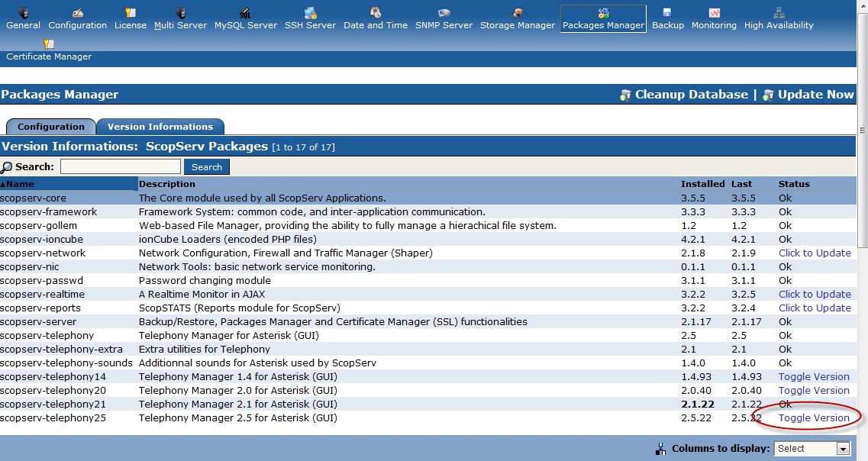Open the Date and Time menu label

(376, 25)
